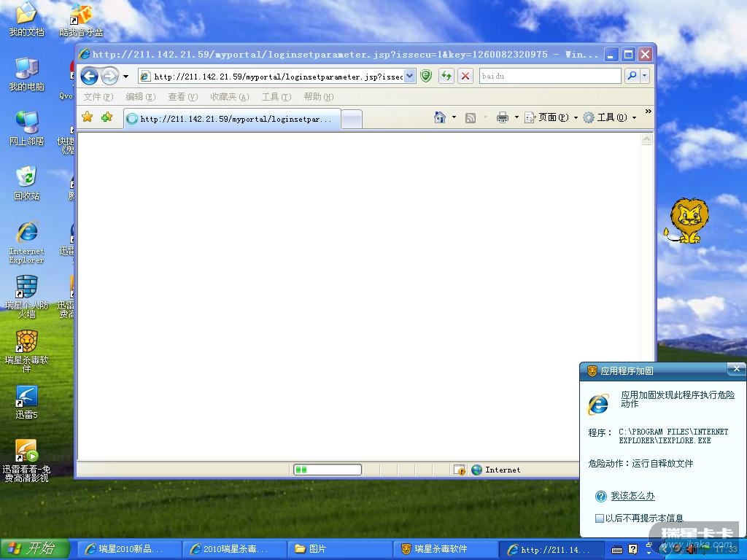Image resolution: width=747 pixels, height=560 pixels.
Task: Open the 查看(V) menu
Action: (x=182, y=97)
